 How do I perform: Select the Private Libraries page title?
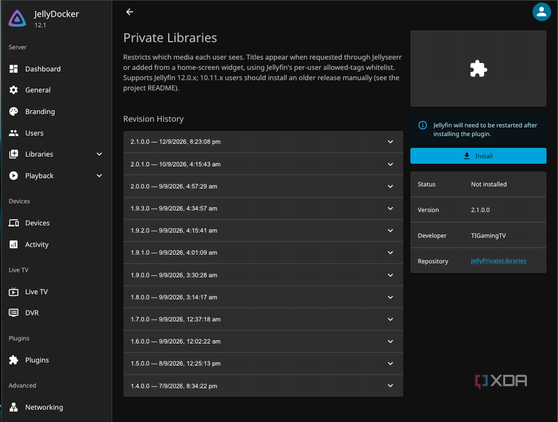coord(170,38)
